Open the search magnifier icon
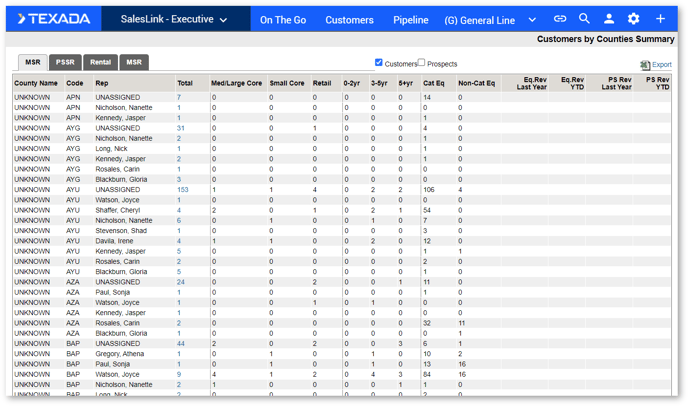Viewport: 688px width, 406px height. point(584,19)
